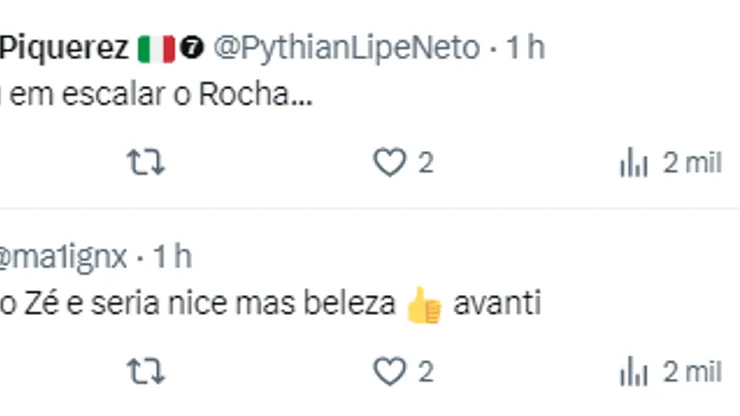The width and height of the screenshot is (740, 416).
Task: Click the badge icon beside Piquerez's name
Action: (x=194, y=47)
